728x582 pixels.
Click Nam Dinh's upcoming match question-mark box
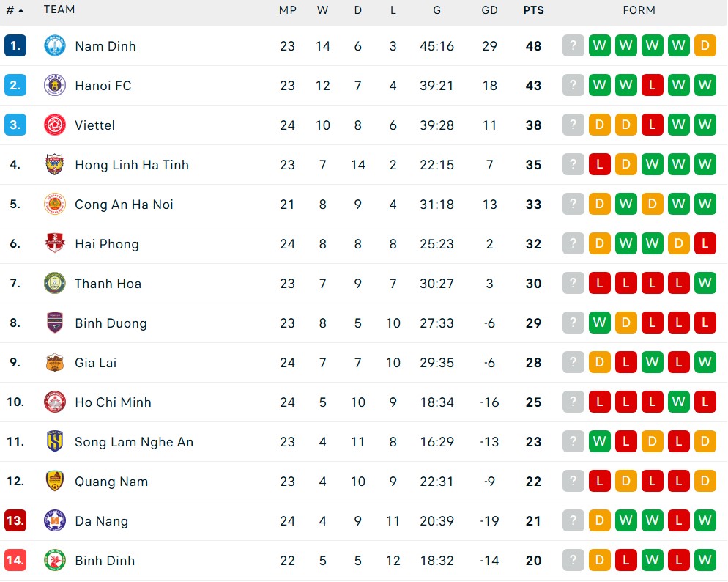(573, 45)
